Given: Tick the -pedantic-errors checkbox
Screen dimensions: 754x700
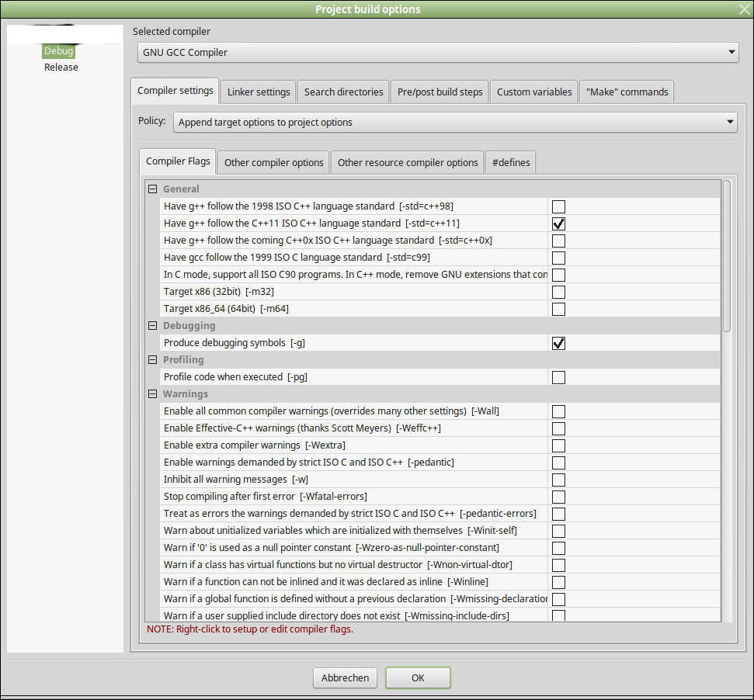Looking at the screenshot, I should point(558,514).
